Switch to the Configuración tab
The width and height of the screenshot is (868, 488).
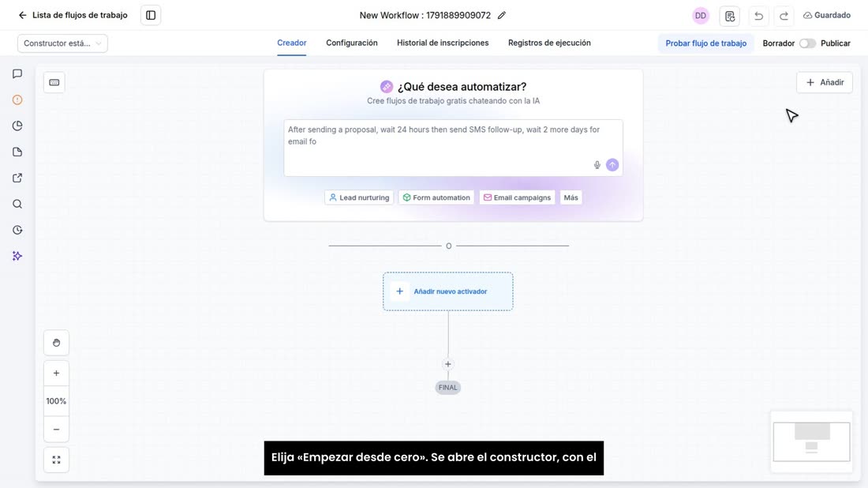click(351, 43)
